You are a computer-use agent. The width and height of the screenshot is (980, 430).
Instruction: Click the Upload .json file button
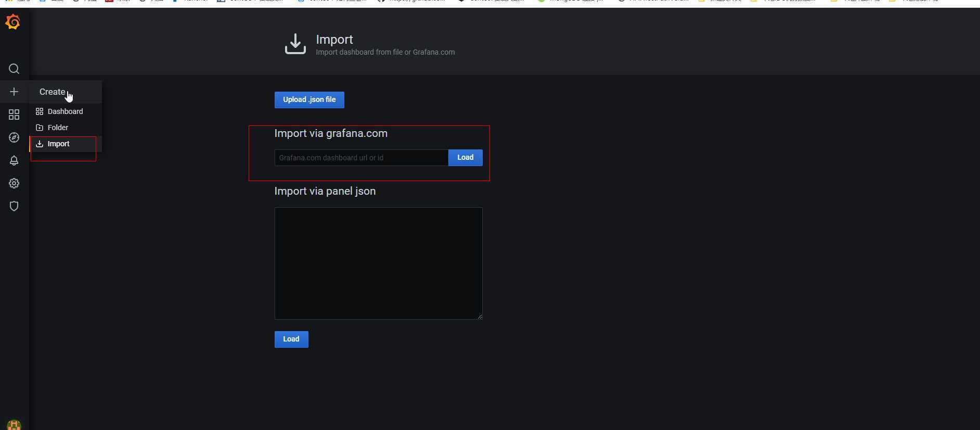pyautogui.click(x=310, y=100)
